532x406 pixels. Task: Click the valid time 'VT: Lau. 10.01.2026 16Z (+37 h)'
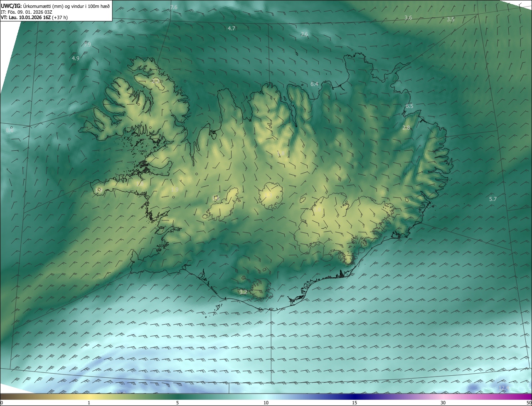(34, 17)
